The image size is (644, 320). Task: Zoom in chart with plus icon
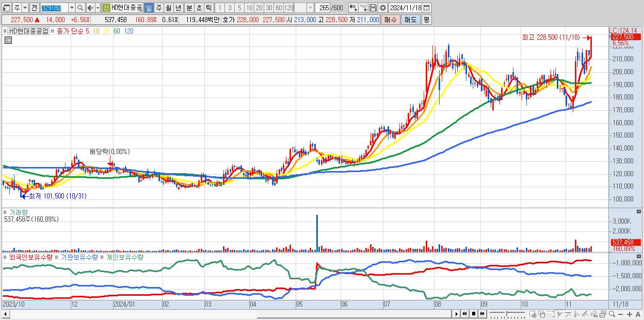pyautogui.click(x=630, y=314)
